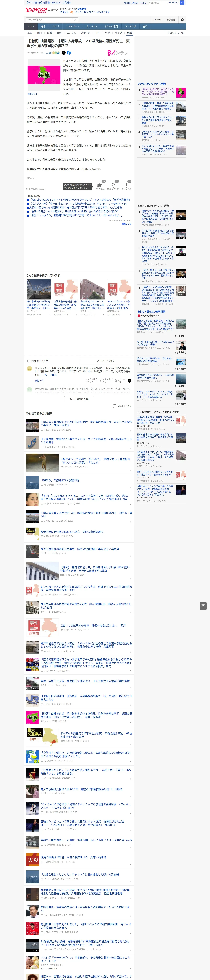Image resolution: width=210 pixels, height=980 pixels.
Task: Select the ランキング navigation tab
Action: click(x=130, y=27)
